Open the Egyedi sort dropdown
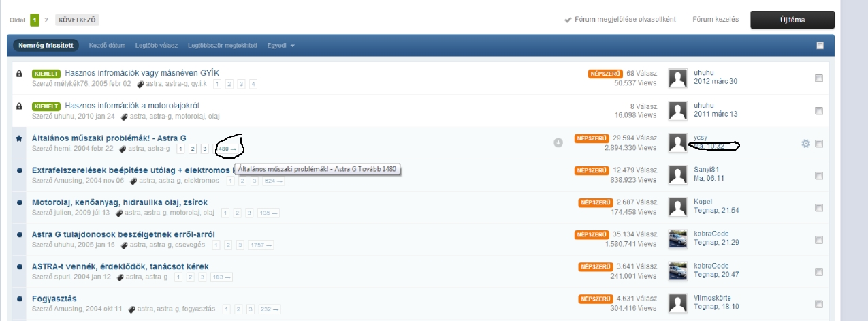The height and width of the screenshot is (321, 868). (281, 46)
